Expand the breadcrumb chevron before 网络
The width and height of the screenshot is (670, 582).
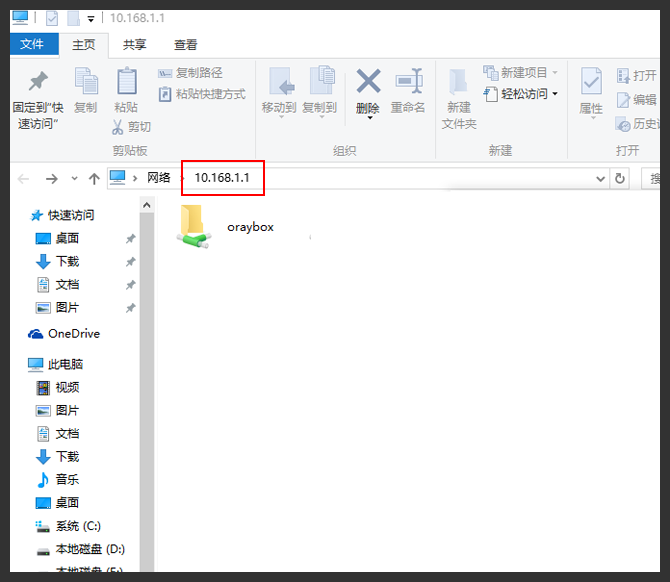tap(135, 178)
